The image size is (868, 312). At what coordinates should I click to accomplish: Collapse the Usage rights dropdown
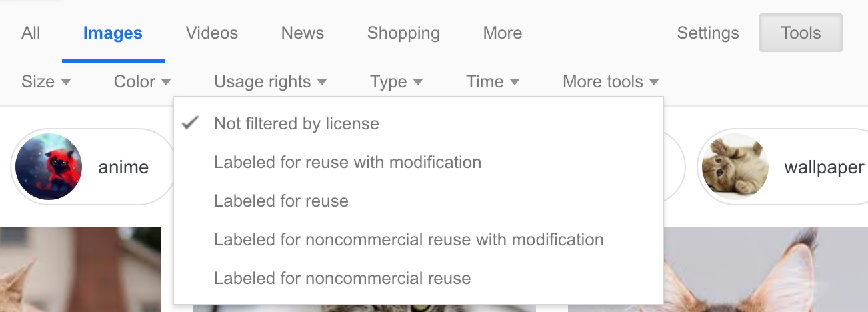click(270, 82)
